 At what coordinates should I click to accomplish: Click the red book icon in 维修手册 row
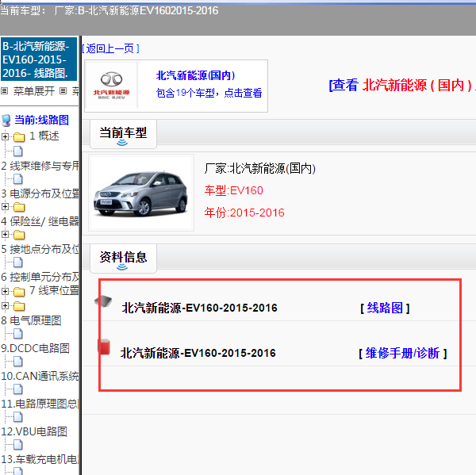point(104,347)
